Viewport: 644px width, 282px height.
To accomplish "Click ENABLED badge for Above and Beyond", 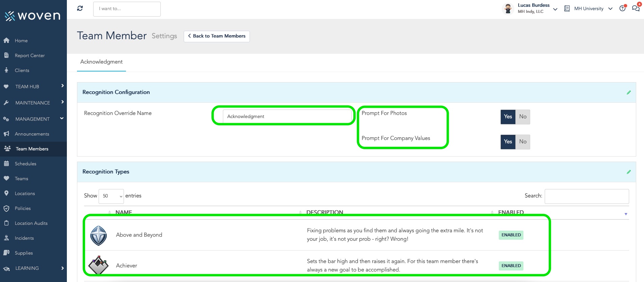I will (x=511, y=235).
